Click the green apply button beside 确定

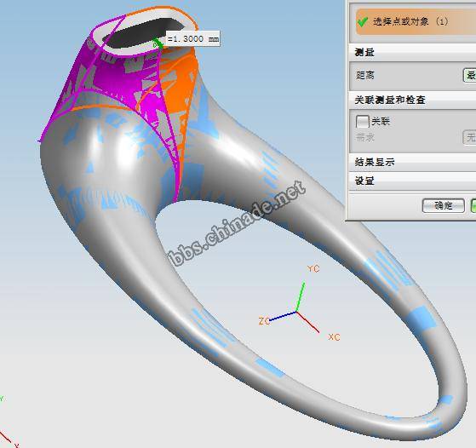(x=473, y=206)
